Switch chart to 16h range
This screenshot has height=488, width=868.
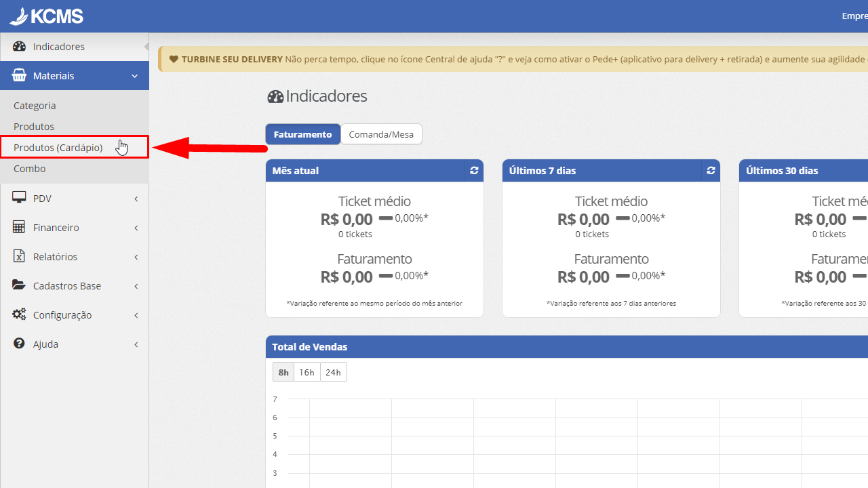[x=307, y=372]
